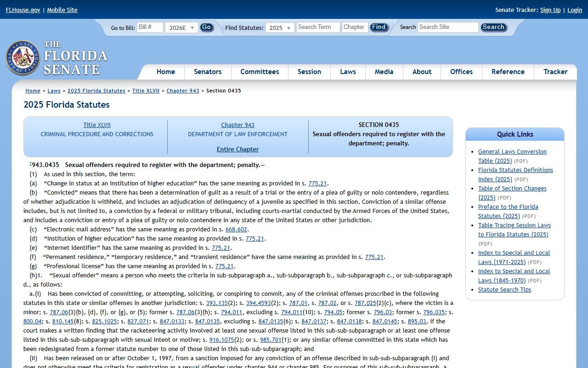Open the Media navigation tab
Viewport: 588px width, 368px height.
click(x=384, y=72)
